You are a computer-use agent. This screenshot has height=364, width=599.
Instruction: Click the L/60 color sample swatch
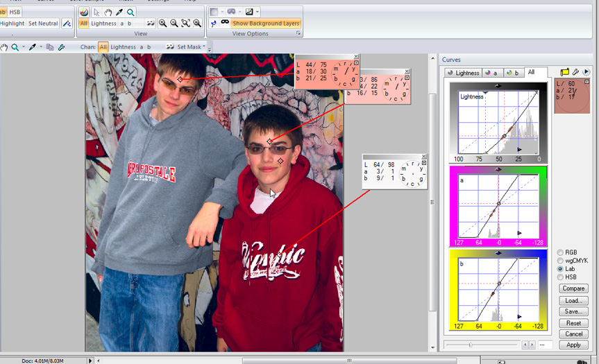click(572, 96)
